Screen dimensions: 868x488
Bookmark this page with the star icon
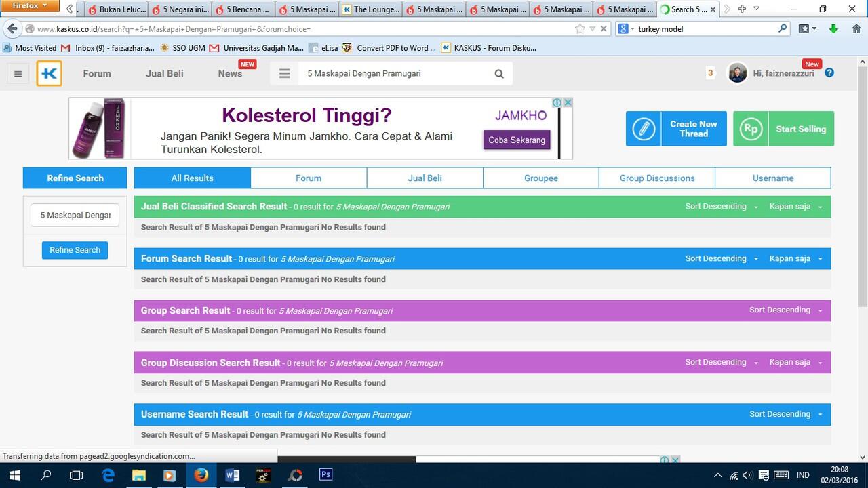pos(580,28)
